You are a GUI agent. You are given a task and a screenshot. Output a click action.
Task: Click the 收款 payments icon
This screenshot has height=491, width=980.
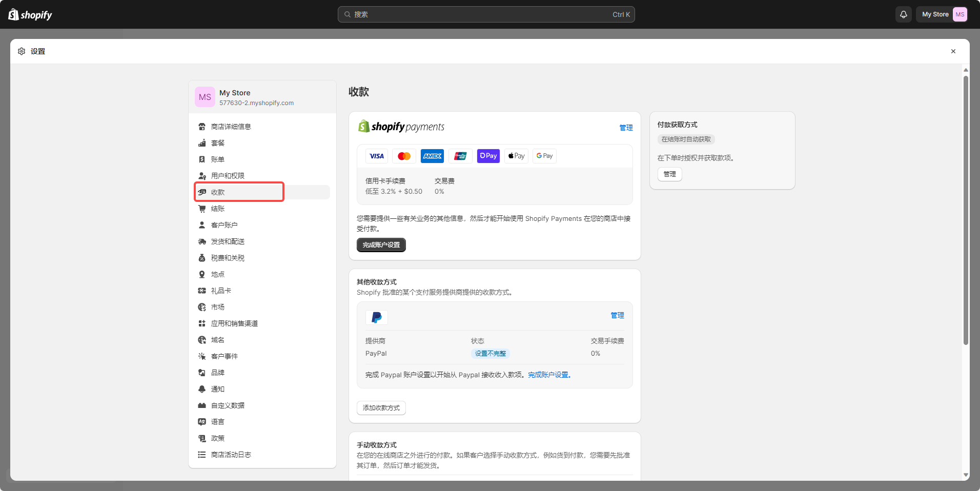click(x=202, y=192)
